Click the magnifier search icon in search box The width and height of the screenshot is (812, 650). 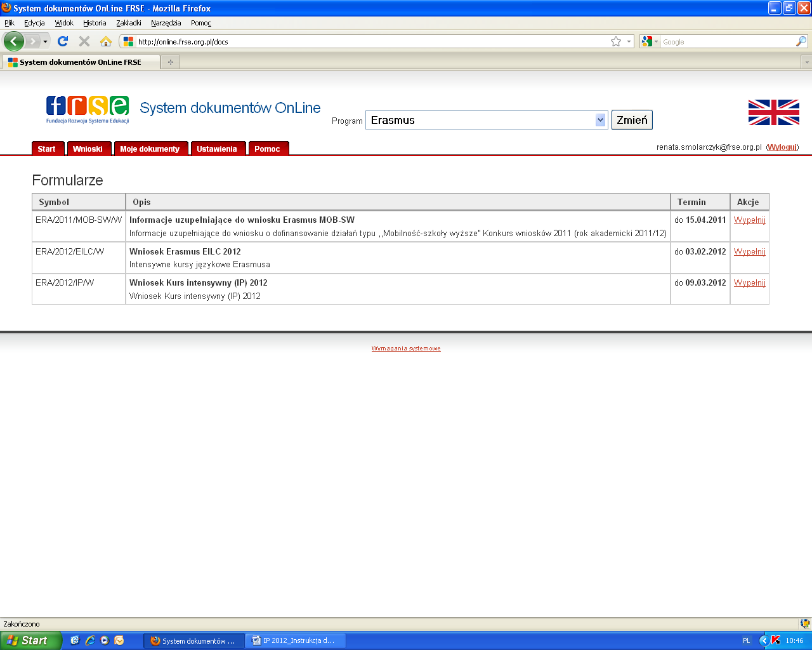coord(801,41)
